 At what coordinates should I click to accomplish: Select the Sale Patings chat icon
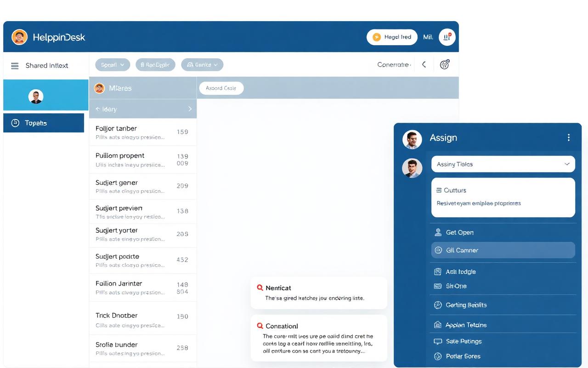pos(439,341)
